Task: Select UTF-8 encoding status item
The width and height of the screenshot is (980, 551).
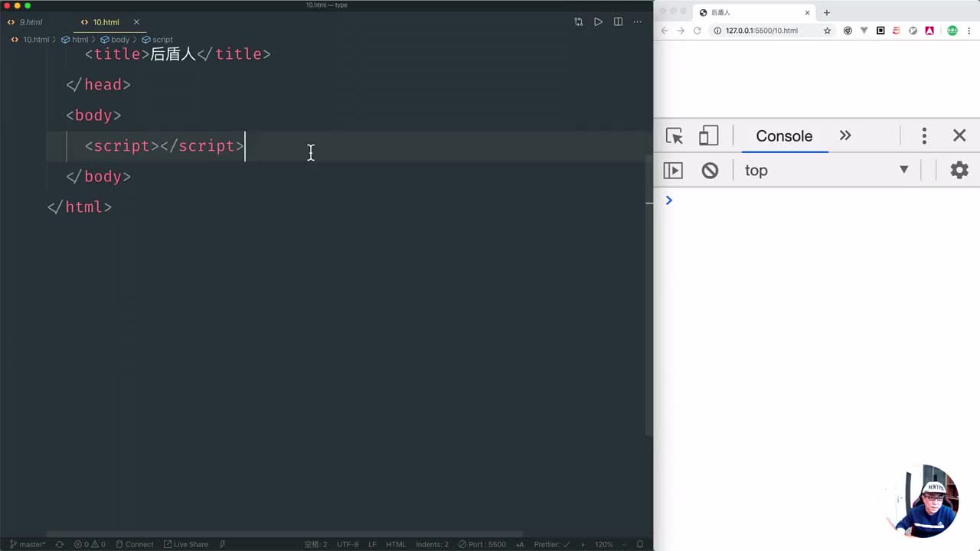Action: pyautogui.click(x=348, y=544)
